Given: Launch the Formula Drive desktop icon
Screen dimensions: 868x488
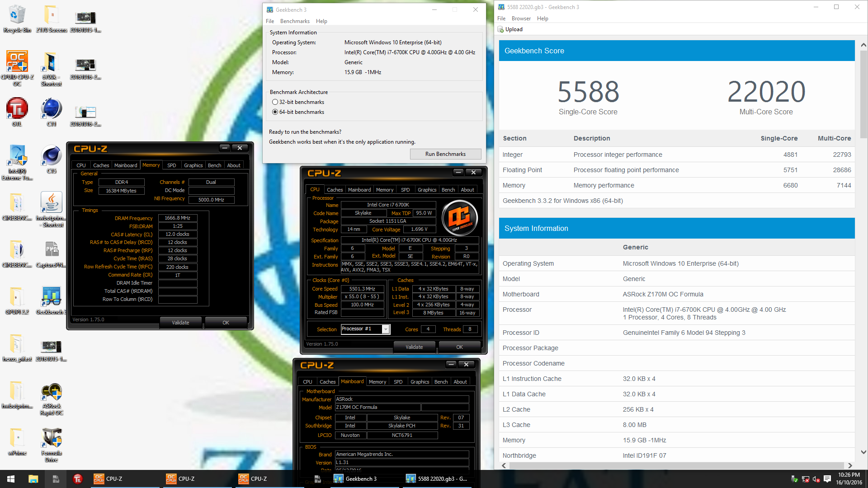Looking at the screenshot, I should tap(51, 445).
